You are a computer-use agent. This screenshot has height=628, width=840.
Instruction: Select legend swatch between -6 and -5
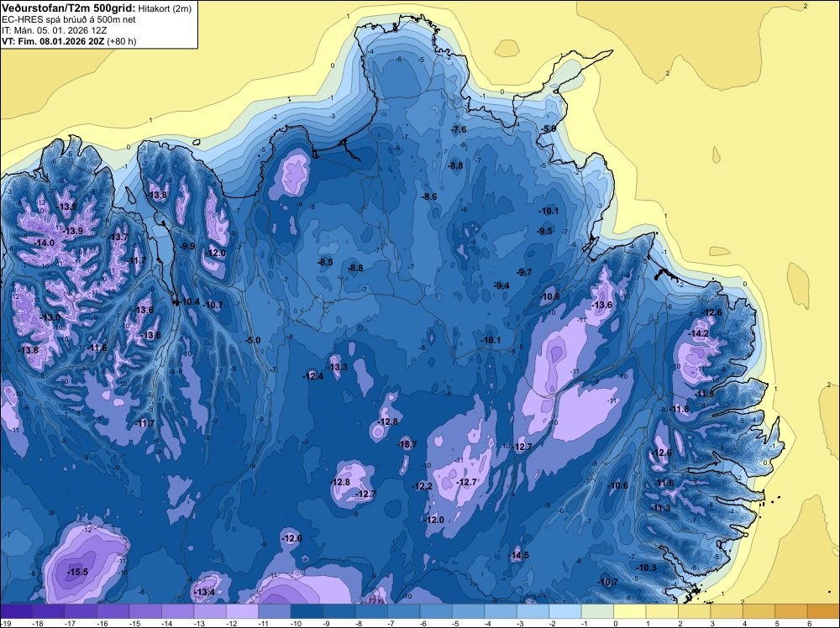(x=436, y=611)
